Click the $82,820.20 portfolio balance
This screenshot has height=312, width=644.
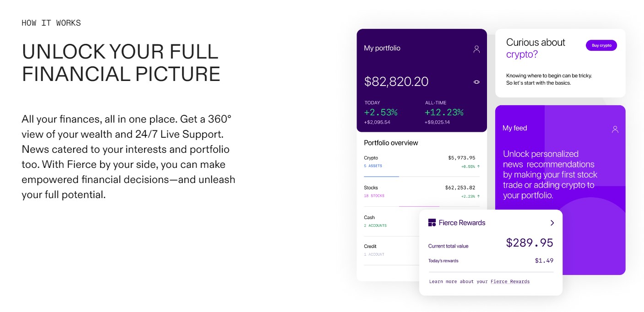(x=396, y=82)
